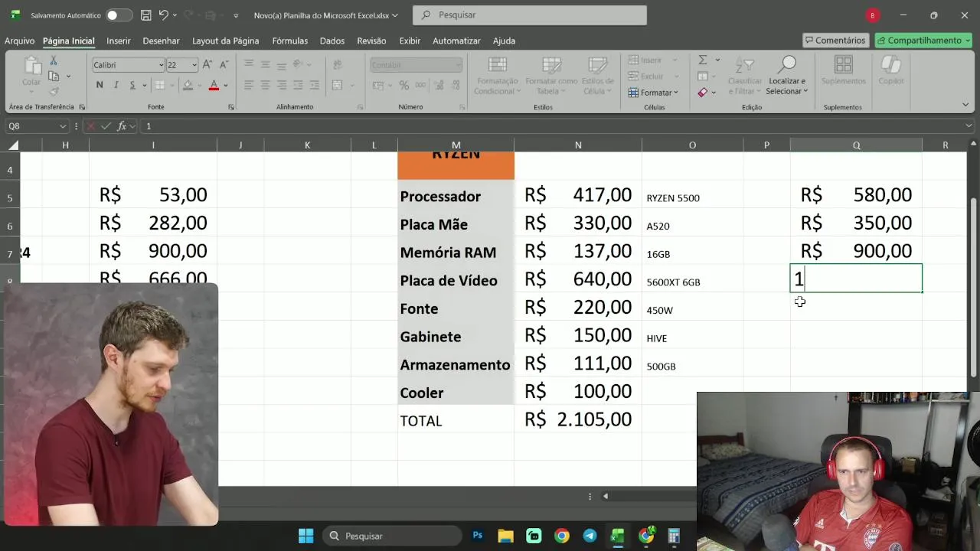This screenshot has height=551, width=980.
Task: Toggle the Salvamento Automático switch
Action: coord(119,15)
